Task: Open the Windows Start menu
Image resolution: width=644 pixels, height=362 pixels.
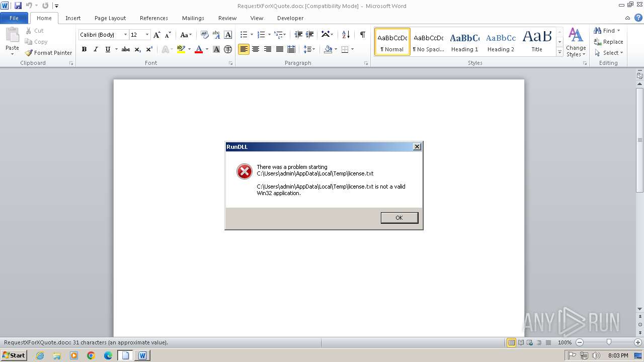Action: point(14,355)
